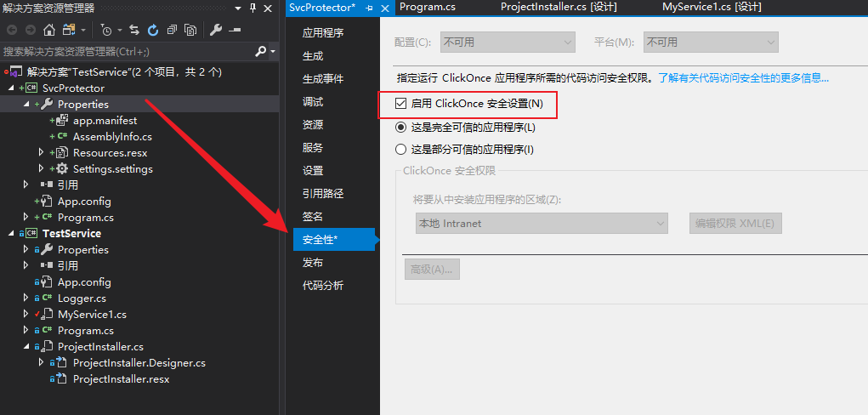Viewport: 868px width, 415px height.
Task: Select 这是部分可信的应用程序 radio button
Action: 401,150
